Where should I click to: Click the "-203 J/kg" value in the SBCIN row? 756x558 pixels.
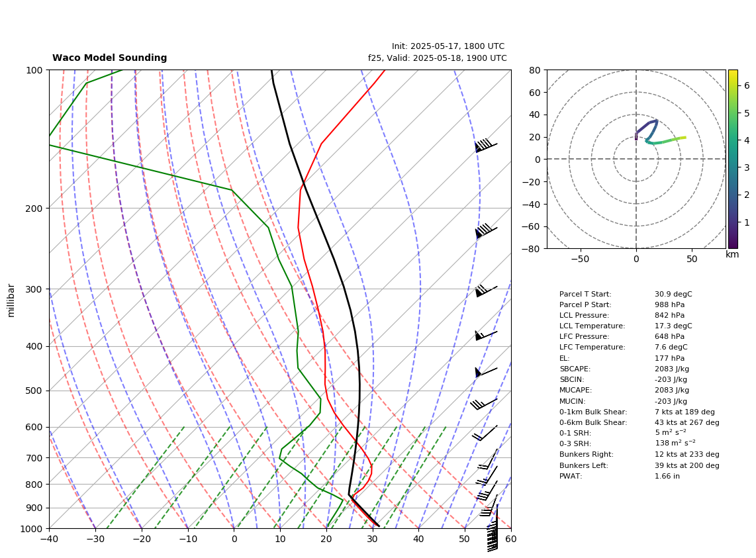tap(671, 379)
